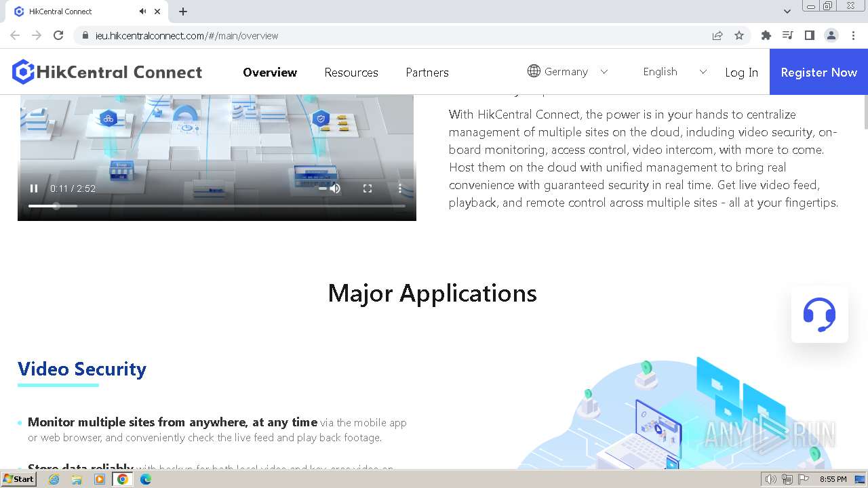Screen dimensions: 868x488
Task: Open the taskbar file explorer folder
Action: click(x=77, y=479)
